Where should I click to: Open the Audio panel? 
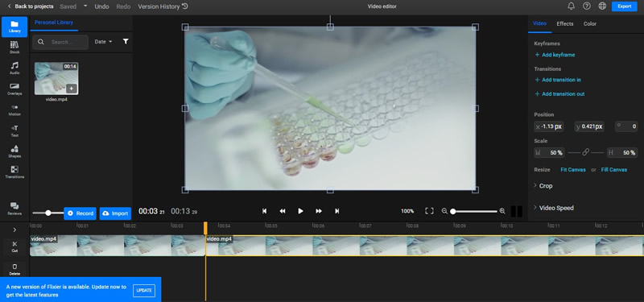coord(14,68)
